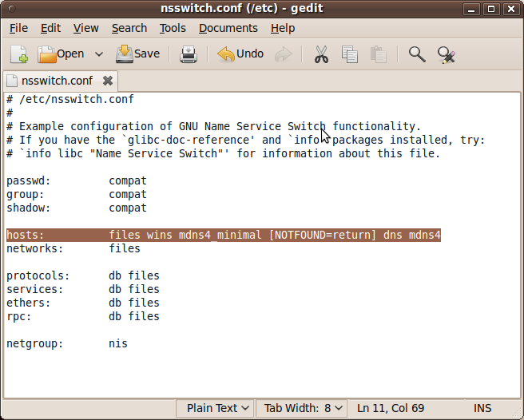Expand the Open recent files arrow

[99, 54]
